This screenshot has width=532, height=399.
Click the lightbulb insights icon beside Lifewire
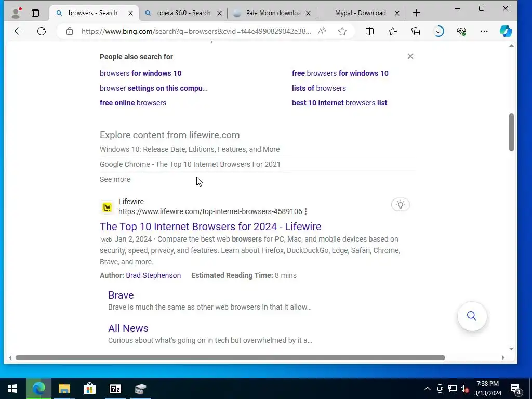coord(401,205)
